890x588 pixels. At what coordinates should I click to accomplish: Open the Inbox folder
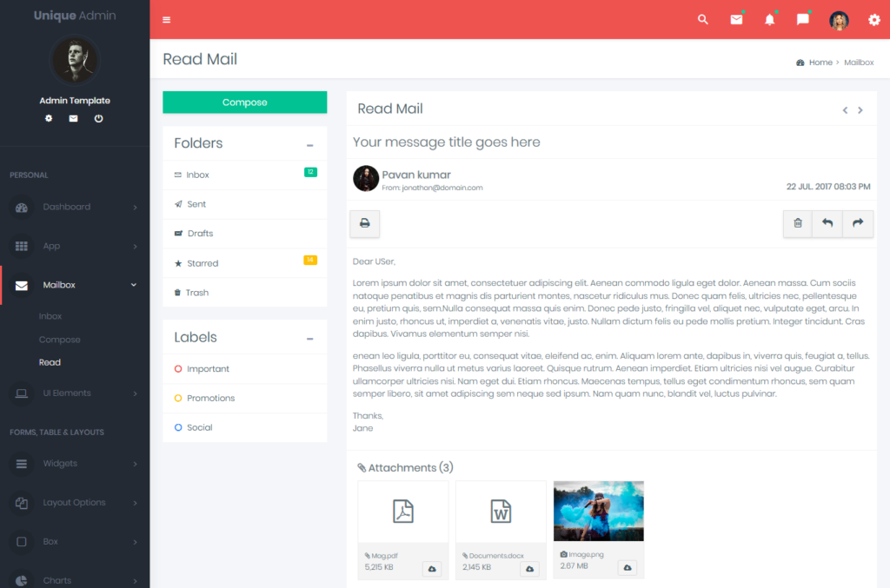[197, 175]
